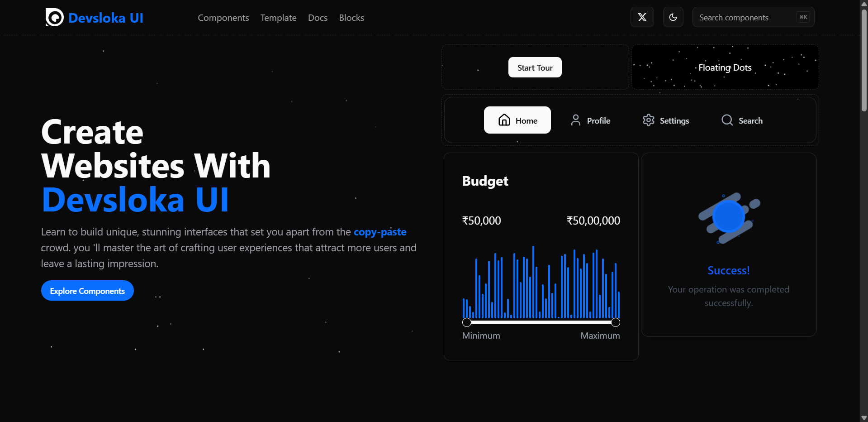The height and width of the screenshot is (422, 868).
Task: Click the Maximum slider handle in Budget card
Action: point(615,322)
